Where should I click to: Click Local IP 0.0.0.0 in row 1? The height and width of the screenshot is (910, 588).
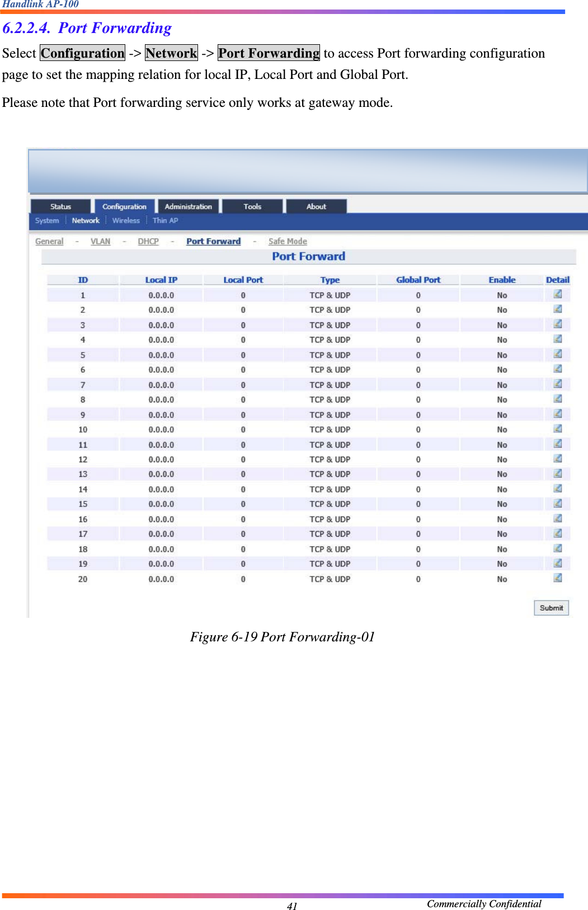click(161, 295)
